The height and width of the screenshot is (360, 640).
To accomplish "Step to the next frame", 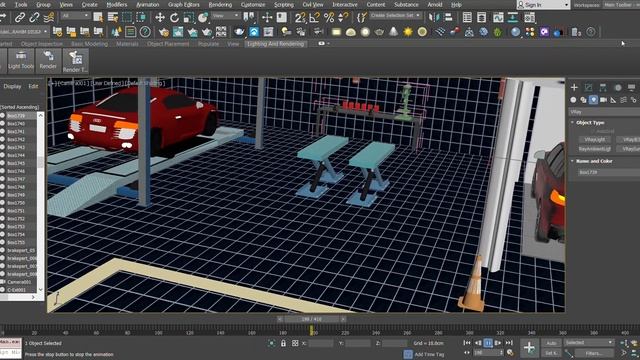I will tap(498, 343).
